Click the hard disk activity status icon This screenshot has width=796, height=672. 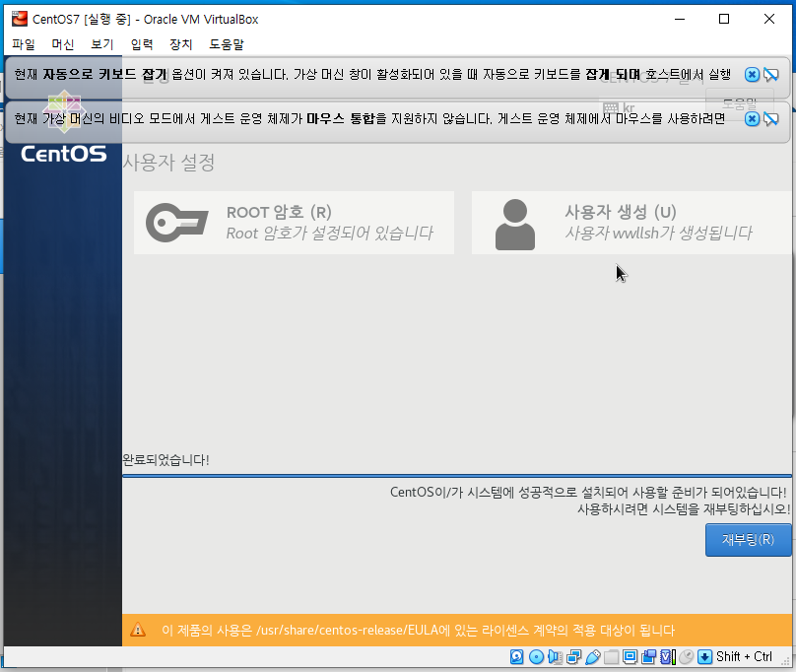517,657
